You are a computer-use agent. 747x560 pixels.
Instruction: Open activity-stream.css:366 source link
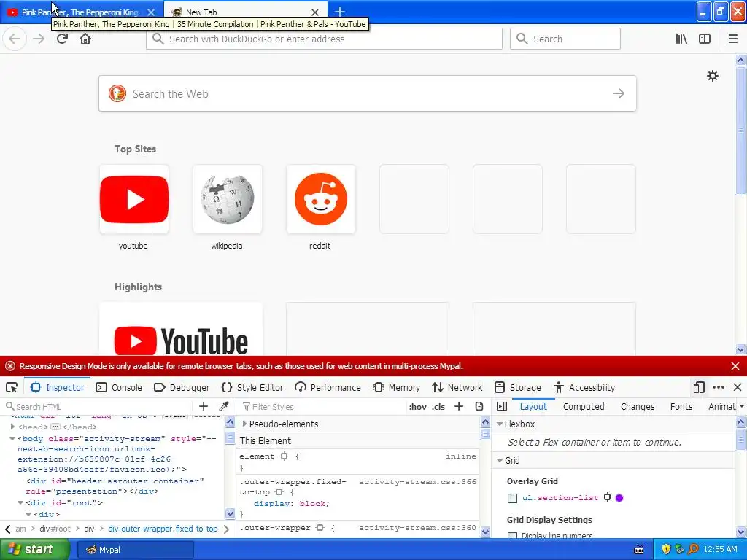[417, 481]
